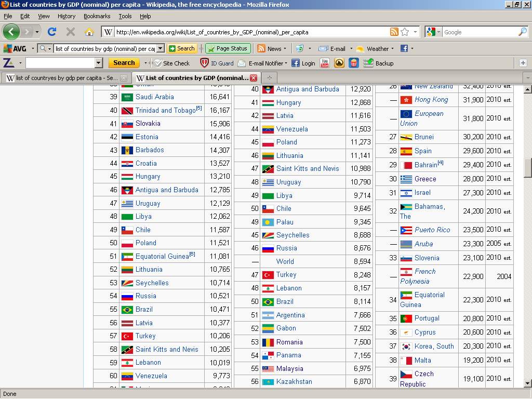
Task: Click the RSS feed icon in the address bar
Action: tap(394, 32)
